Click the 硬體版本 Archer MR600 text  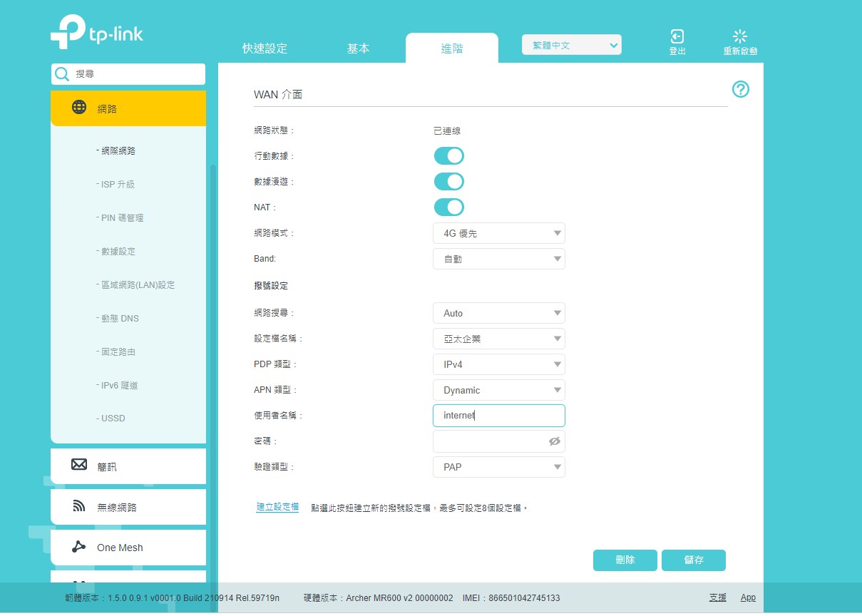378,597
